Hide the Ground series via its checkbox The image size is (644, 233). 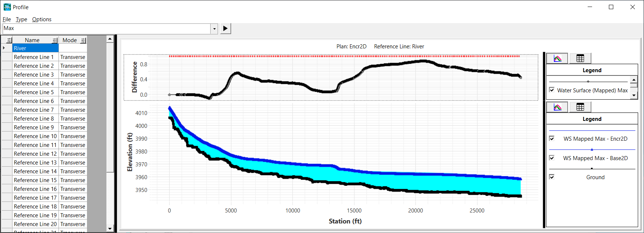(x=552, y=177)
